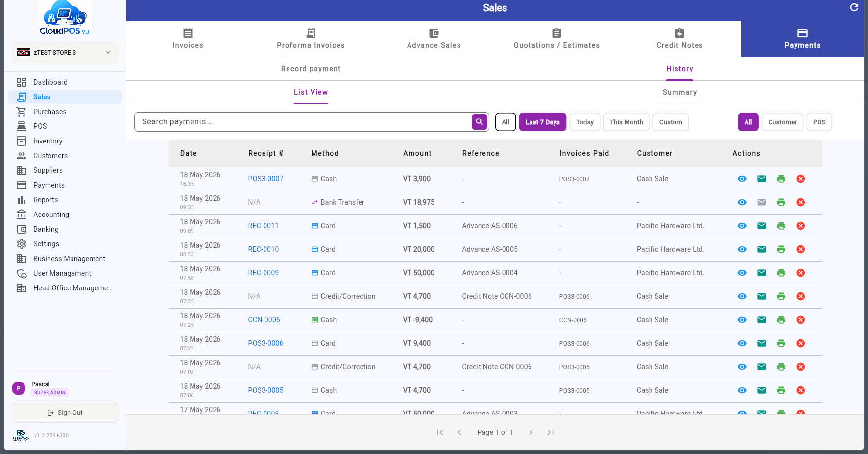Print receipt for POS3-0007 payment
868x454 pixels.
[x=781, y=179]
